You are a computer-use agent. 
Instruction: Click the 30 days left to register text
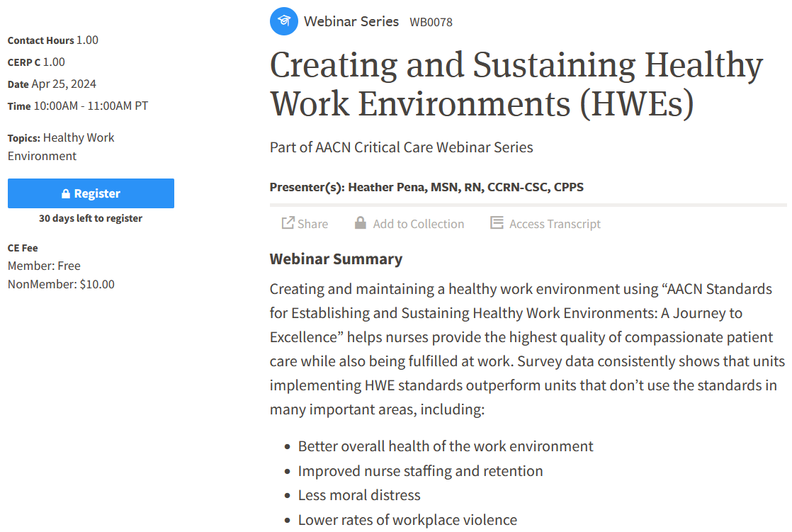point(91,218)
